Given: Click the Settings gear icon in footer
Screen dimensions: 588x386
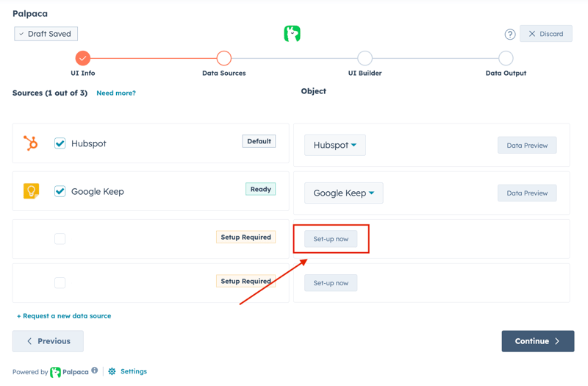Looking at the screenshot, I should (x=112, y=372).
